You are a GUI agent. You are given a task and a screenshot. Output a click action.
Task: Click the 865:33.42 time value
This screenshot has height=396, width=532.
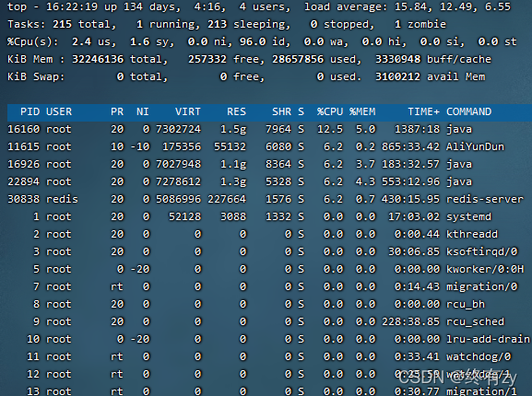point(410,146)
